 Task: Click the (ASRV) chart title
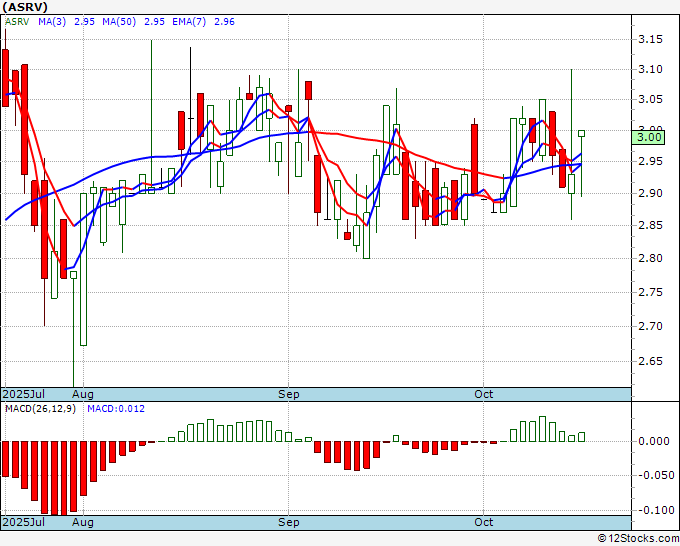pyautogui.click(x=25, y=7)
